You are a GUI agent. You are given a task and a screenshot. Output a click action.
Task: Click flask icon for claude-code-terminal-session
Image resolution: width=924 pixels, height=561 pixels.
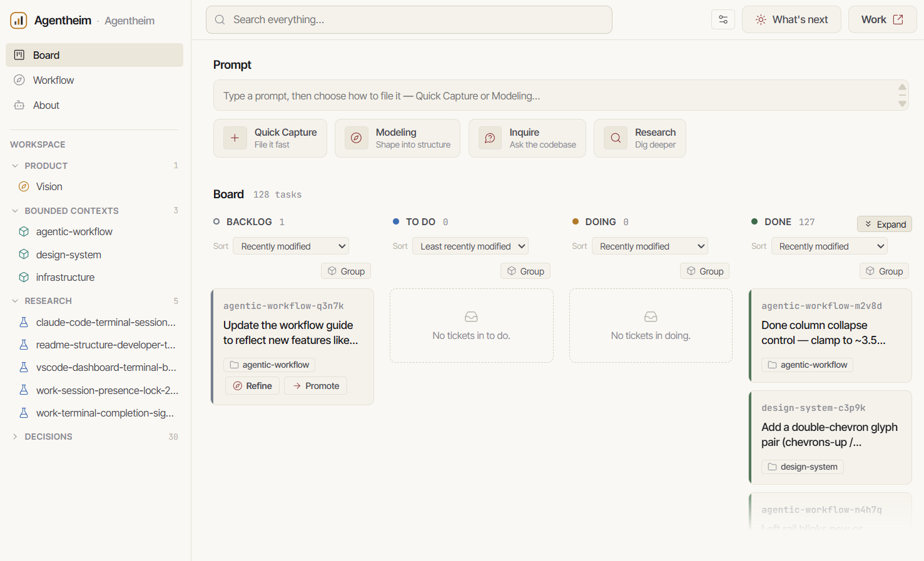(x=24, y=322)
